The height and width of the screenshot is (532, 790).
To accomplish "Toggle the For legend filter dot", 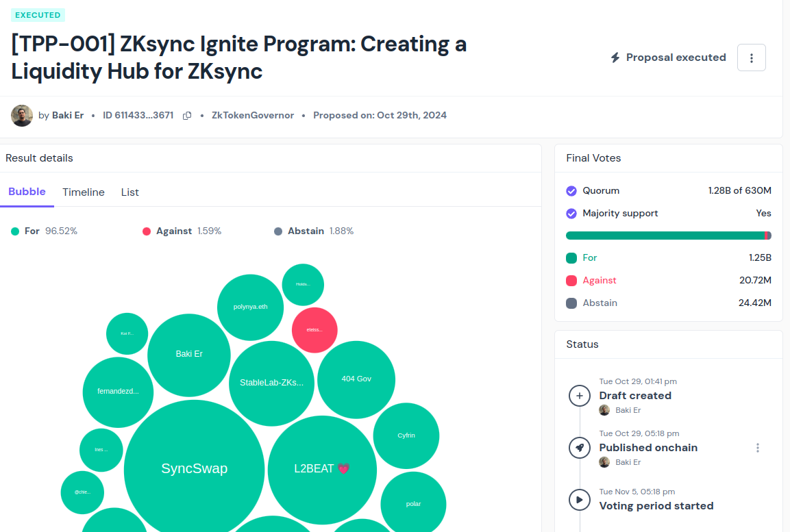I will (15, 231).
